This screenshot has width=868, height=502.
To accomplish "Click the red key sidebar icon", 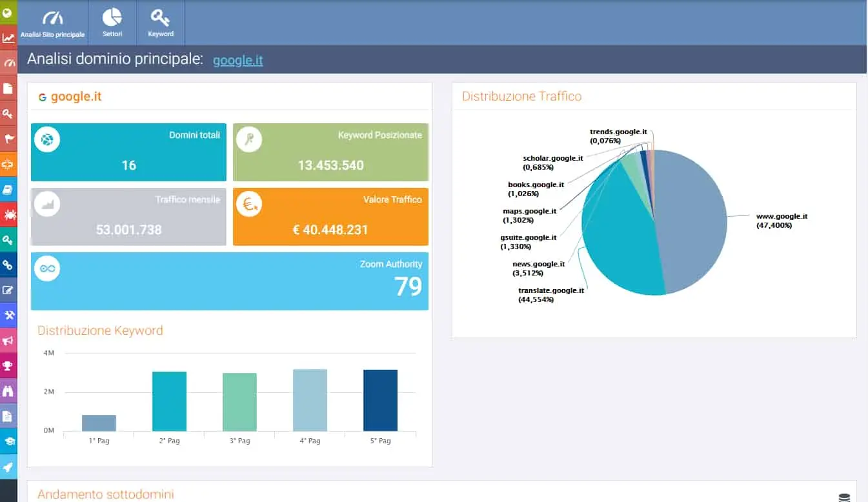I will coord(8,113).
